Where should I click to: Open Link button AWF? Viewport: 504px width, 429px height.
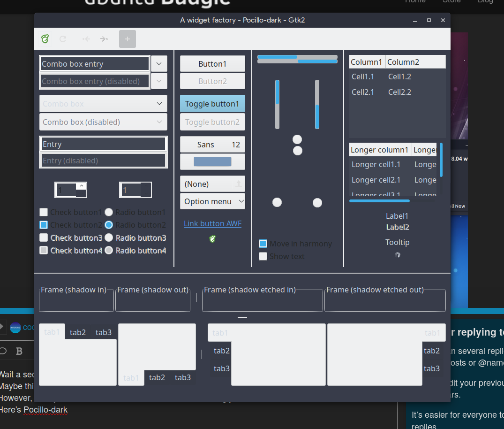coord(212,223)
